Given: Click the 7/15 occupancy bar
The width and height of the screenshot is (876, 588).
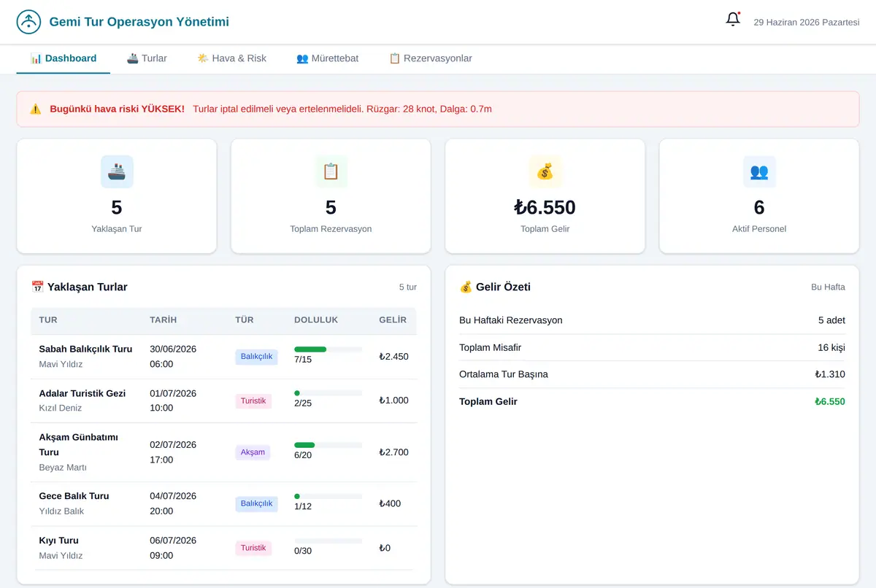Looking at the screenshot, I should pos(328,349).
